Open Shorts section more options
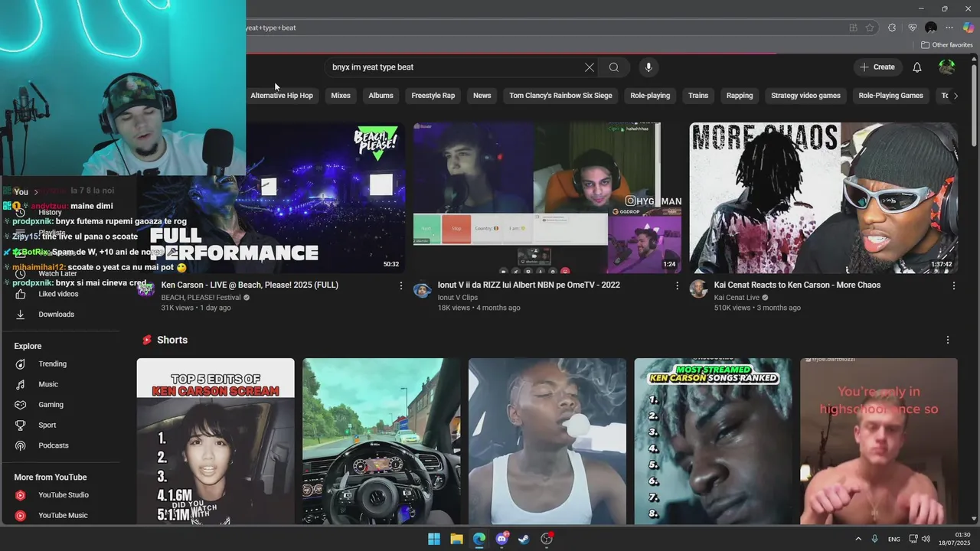Screen dimensions: 980x551 point(948,340)
